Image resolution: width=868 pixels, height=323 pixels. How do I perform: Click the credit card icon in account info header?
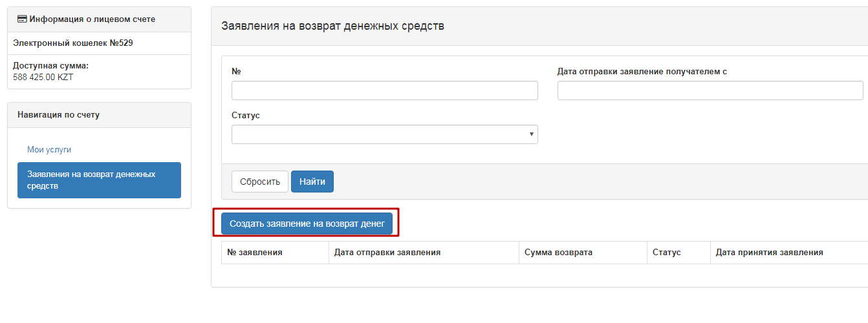pyautogui.click(x=22, y=19)
